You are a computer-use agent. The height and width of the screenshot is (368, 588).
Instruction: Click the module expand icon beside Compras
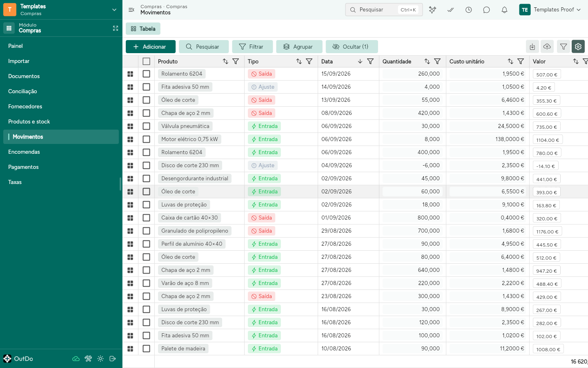pos(116,28)
